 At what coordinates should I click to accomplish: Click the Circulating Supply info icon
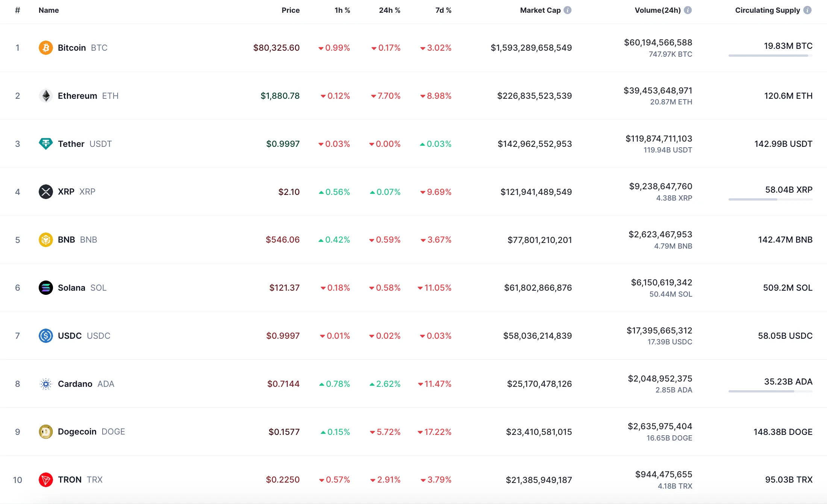(807, 10)
